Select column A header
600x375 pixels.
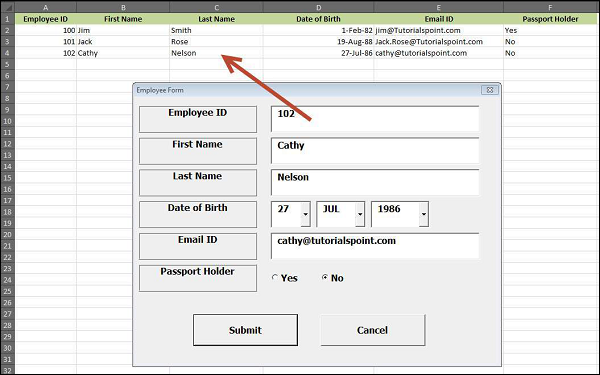(x=46, y=7)
